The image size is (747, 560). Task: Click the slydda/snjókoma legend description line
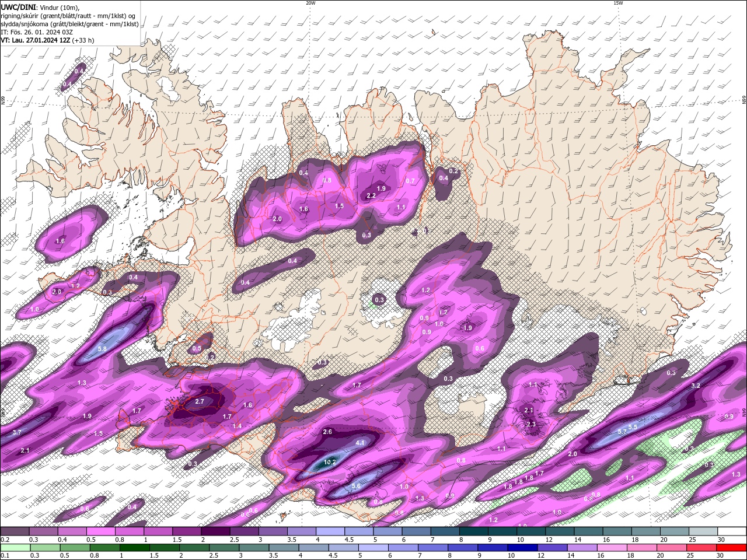coord(70,24)
